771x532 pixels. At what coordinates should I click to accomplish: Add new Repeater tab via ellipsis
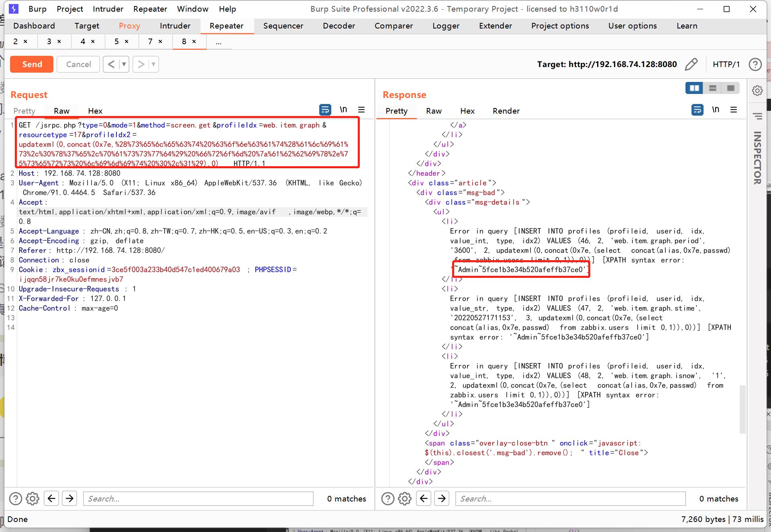pos(218,42)
